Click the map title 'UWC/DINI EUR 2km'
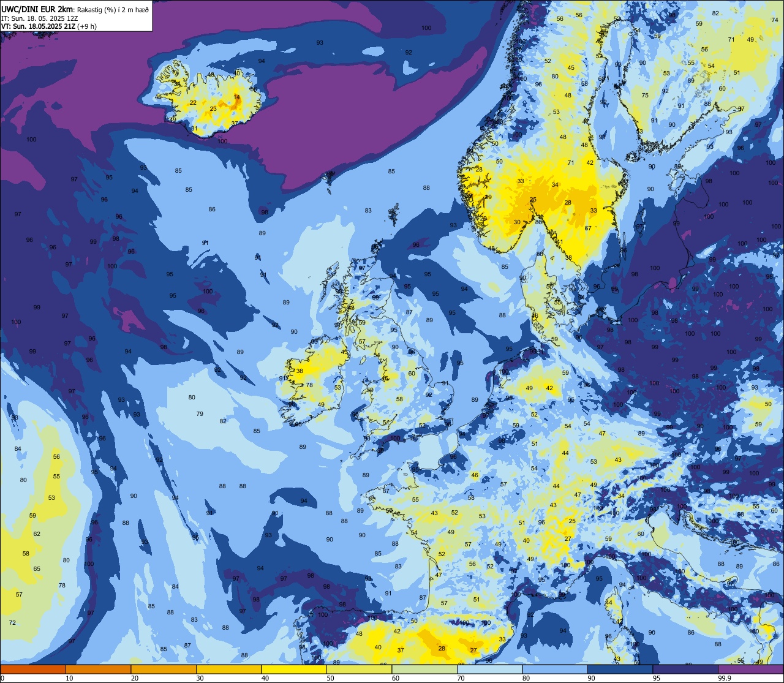The height and width of the screenshot is (683, 784). click(x=38, y=9)
